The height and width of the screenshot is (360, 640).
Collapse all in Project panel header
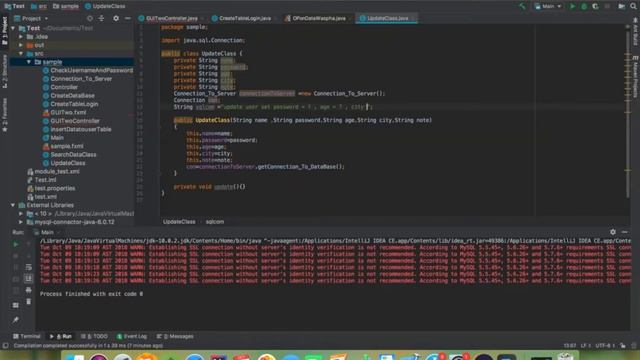(x=102, y=18)
